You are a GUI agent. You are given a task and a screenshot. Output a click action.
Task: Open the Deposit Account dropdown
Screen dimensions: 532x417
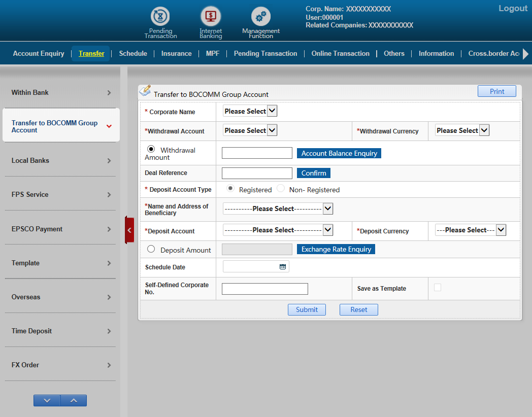[x=278, y=230]
